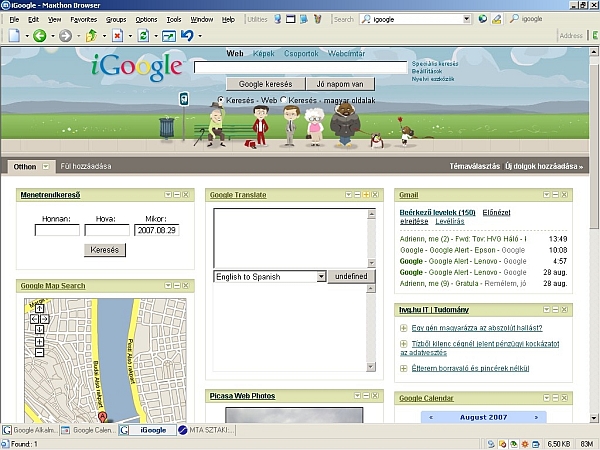This screenshot has height=450, width=600.
Task: Click the Témaválasztás link
Action: pyautogui.click(x=474, y=166)
